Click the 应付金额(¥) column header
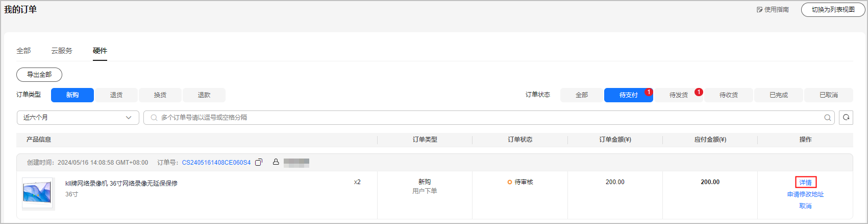The width and height of the screenshot is (868, 224). pos(710,140)
